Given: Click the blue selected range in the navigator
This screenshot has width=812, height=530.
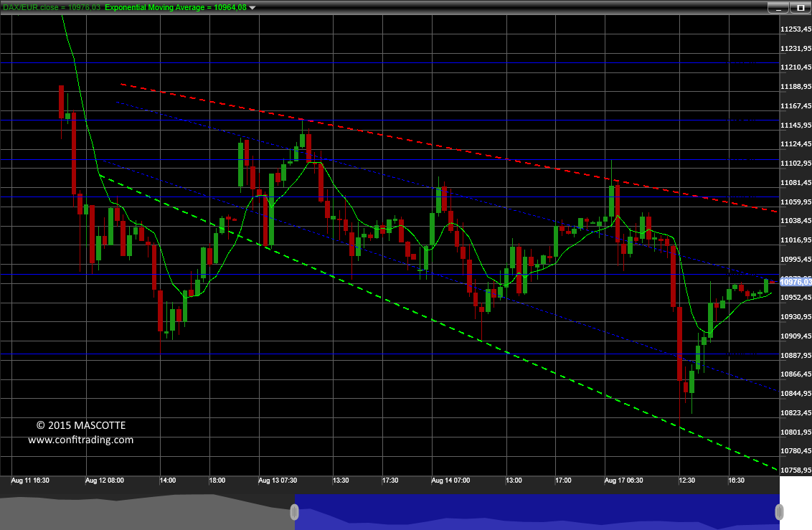Looking at the screenshot, I should click(x=537, y=512).
